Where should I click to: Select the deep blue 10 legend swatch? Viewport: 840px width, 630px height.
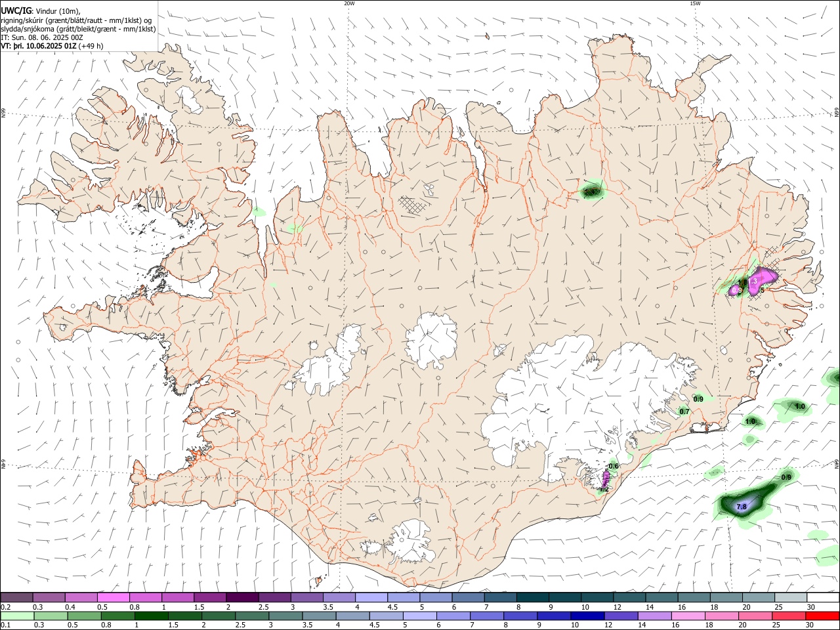(587, 616)
